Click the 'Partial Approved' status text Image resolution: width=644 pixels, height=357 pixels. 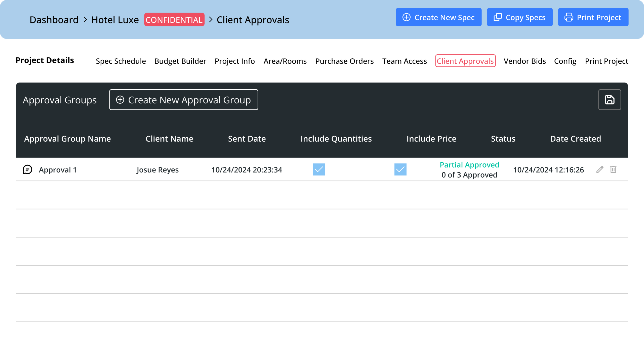click(x=469, y=165)
